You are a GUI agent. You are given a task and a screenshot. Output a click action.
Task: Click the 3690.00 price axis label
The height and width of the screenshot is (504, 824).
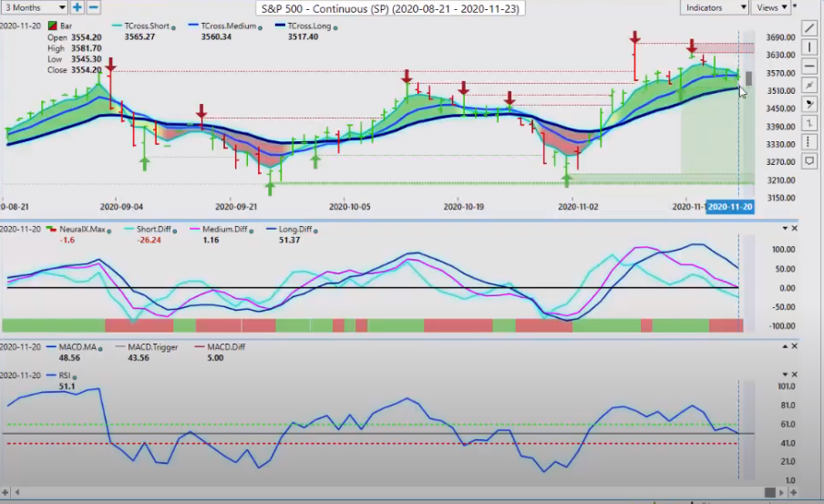[780, 37]
